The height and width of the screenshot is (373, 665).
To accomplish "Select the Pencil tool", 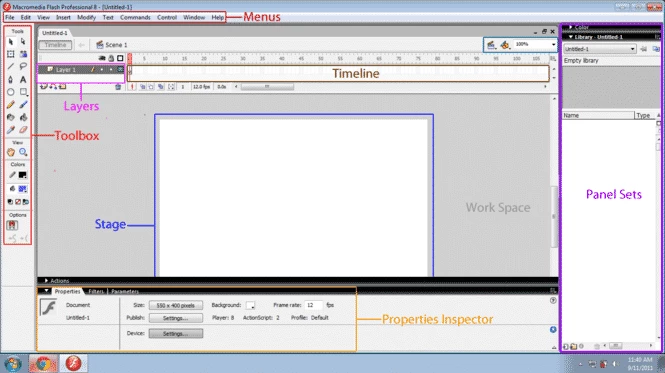I will tap(11, 104).
